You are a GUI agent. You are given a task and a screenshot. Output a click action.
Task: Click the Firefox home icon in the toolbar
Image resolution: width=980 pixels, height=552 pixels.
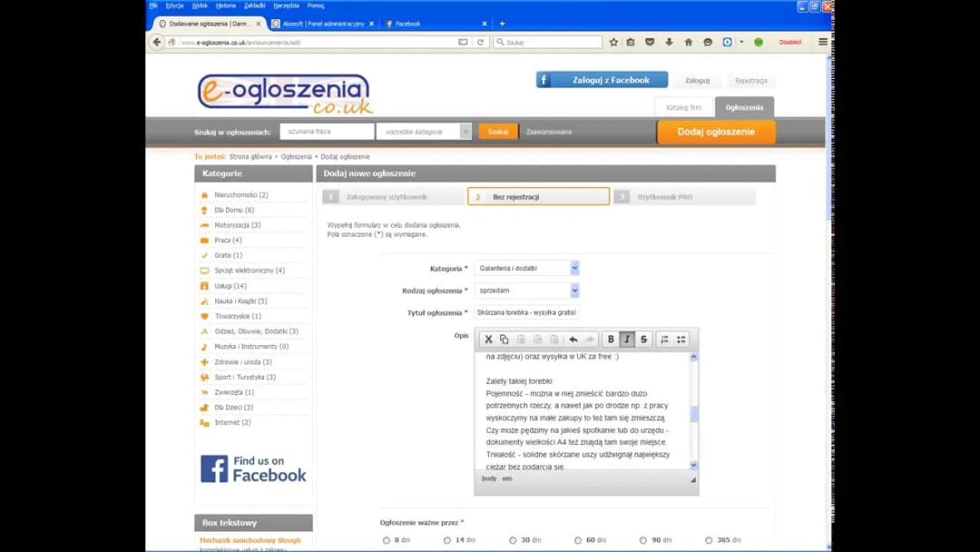[x=688, y=42]
